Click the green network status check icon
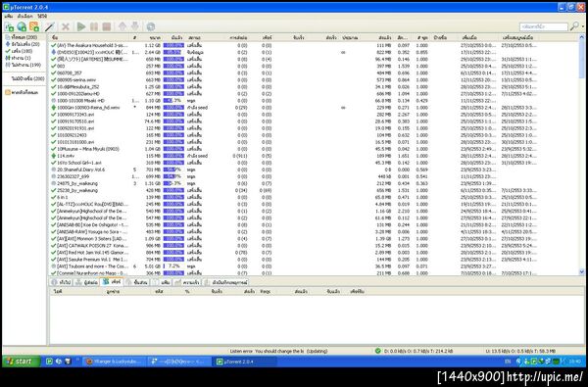Viewport: 588px width, 387px height. coord(377,351)
